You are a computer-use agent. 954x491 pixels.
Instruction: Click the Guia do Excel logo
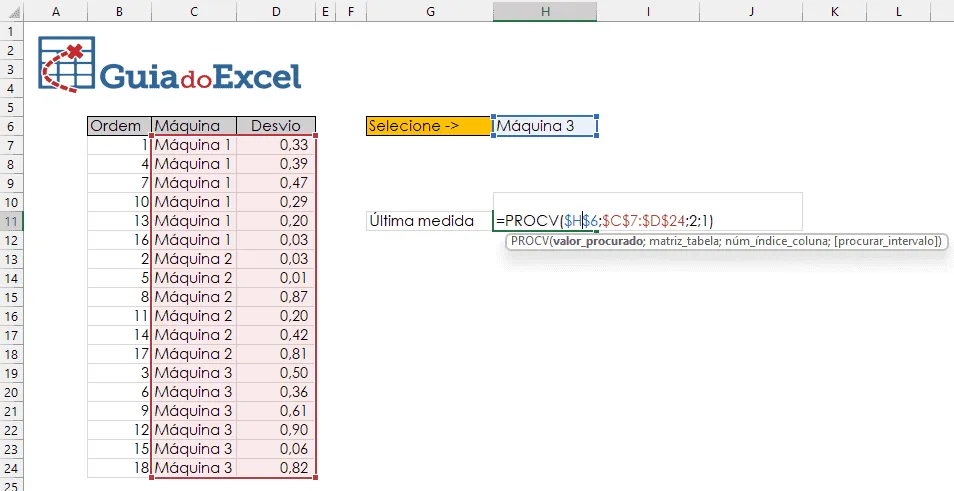click(170, 64)
